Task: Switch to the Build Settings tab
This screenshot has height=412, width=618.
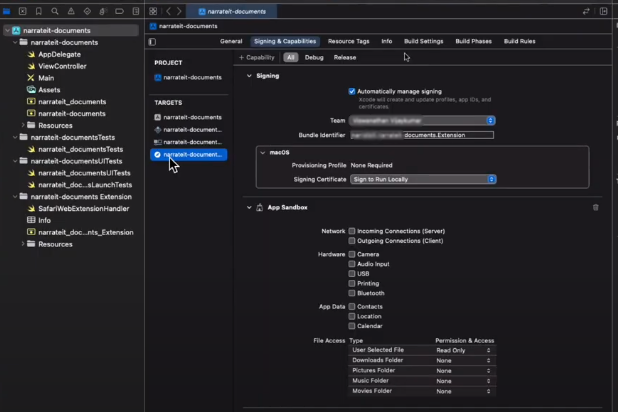Action: (423, 42)
